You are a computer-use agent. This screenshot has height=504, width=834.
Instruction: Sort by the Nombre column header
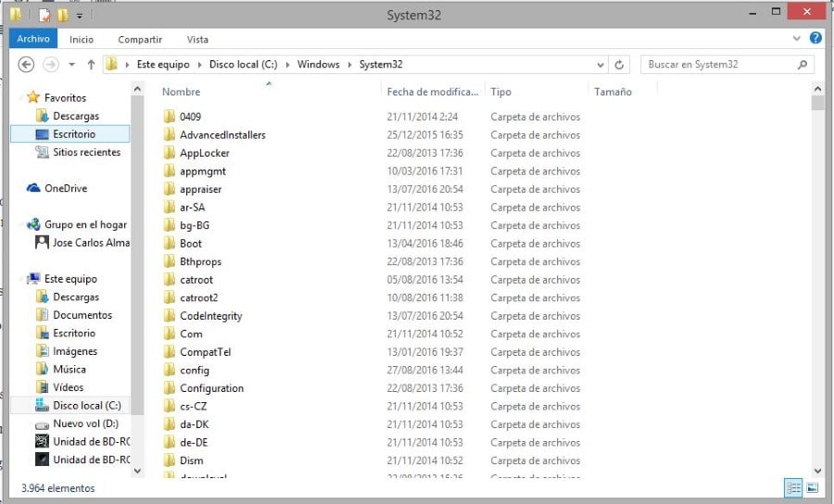coord(182,92)
